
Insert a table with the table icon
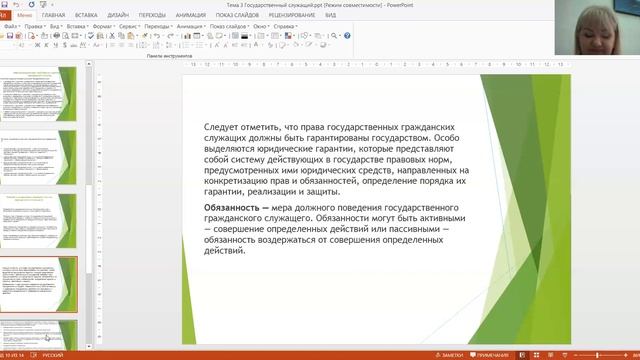pos(197,36)
